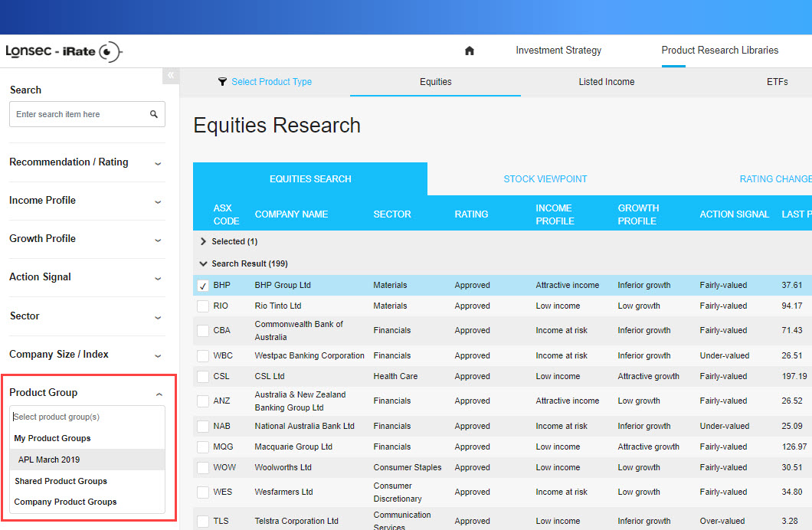Click the Lonsec iRate logo
The height and width of the screenshot is (530, 812).
(x=64, y=51)
